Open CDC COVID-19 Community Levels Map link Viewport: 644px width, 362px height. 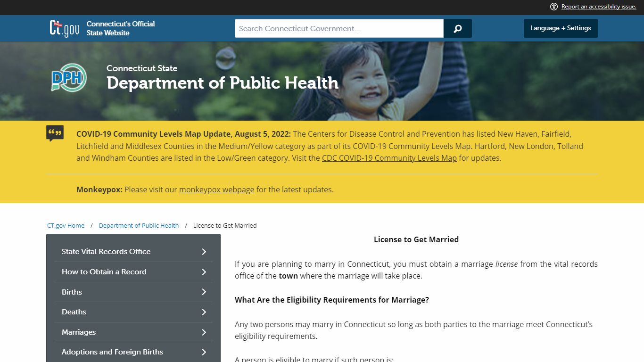pyautogui.click(x=389, y=158)
